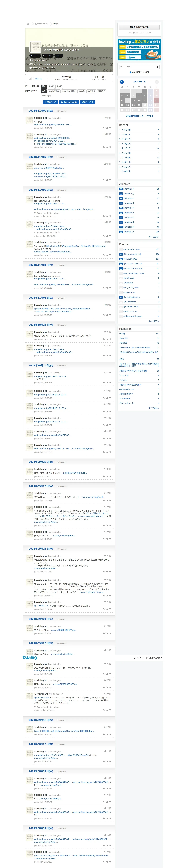Click the like heart on the 419例文 tweet
The image size is (186, 868).
[x=110, y=128]
